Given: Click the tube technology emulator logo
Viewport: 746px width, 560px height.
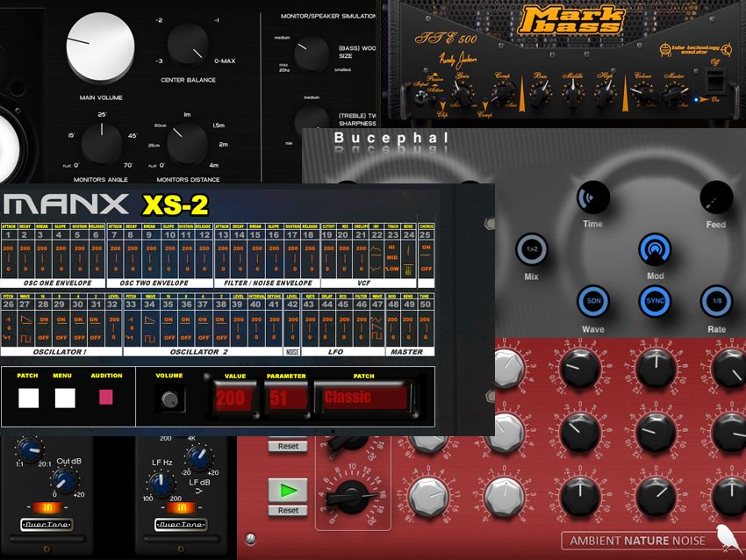Looking at the screenshot, I should 694,48.
